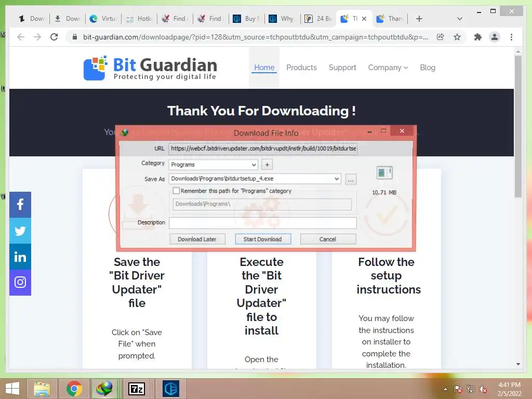Open the Windows Start button
This screenshot has width=532, height=399.
[12, 389]
